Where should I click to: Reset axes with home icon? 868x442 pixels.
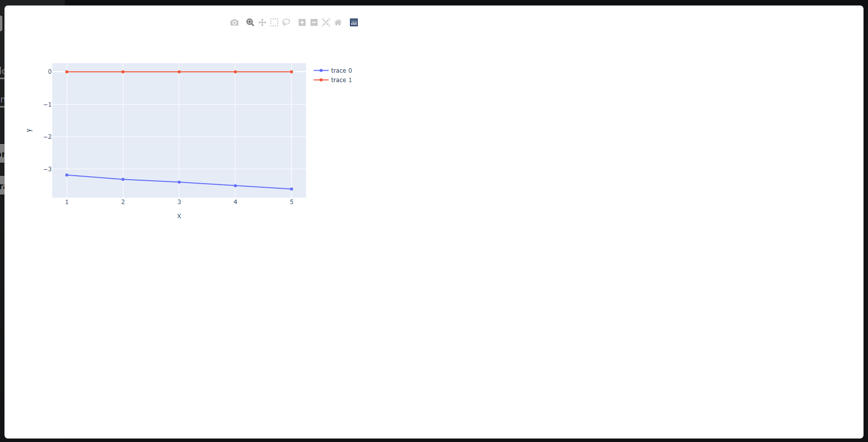point(338,22)
